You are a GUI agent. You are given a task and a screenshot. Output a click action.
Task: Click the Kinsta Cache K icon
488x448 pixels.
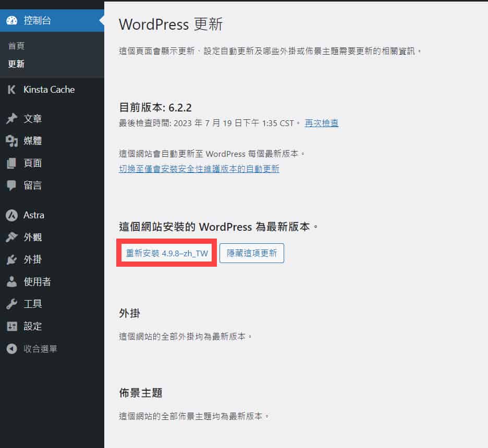[11, 90]
